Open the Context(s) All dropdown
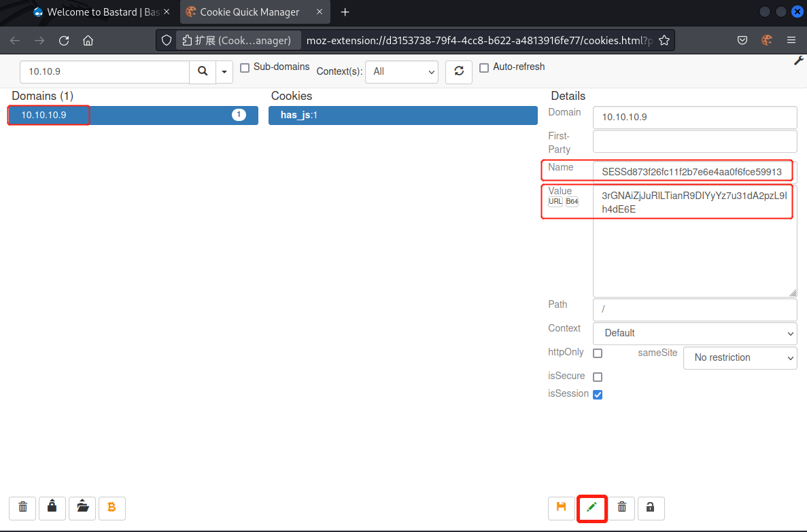The width and height of the screenshot is (807, 532). point(401,71)
